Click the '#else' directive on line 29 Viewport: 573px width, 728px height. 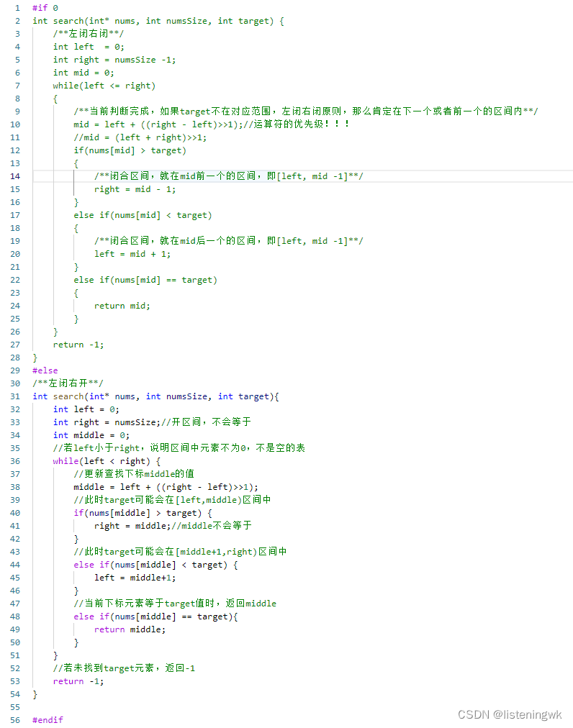[x=45, y=370]
